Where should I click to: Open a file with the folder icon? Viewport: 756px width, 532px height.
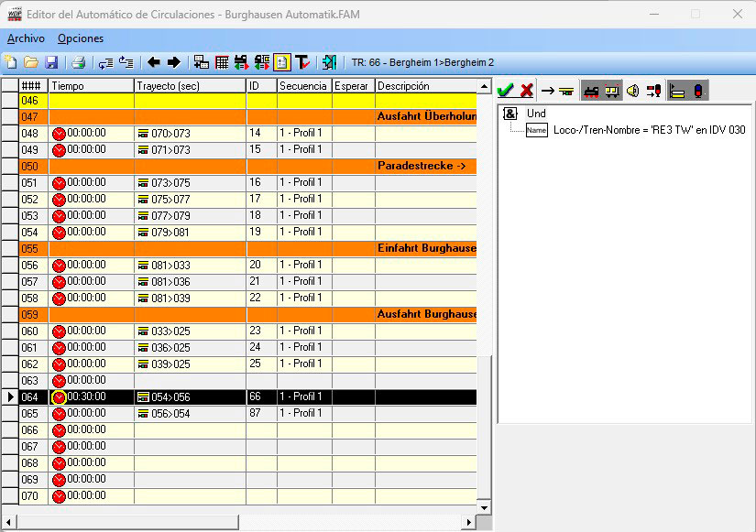pyautogui.click(x=31, y=63)
